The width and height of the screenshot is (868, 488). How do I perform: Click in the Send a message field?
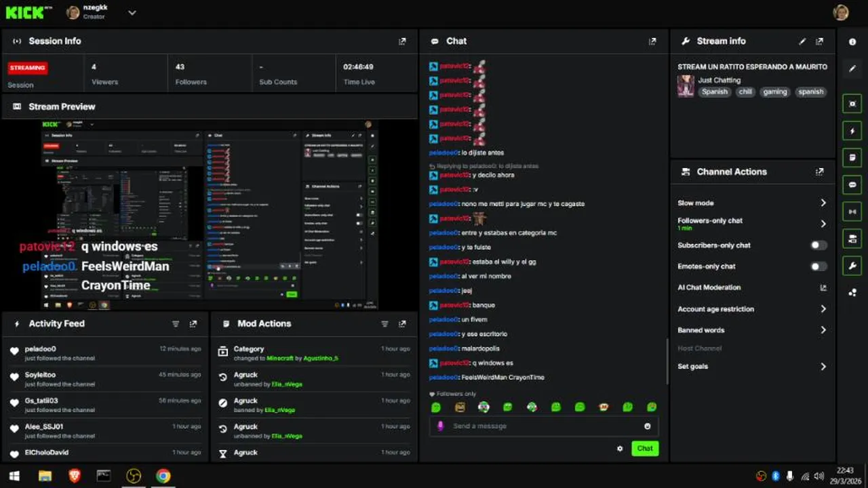click(544, 426)
